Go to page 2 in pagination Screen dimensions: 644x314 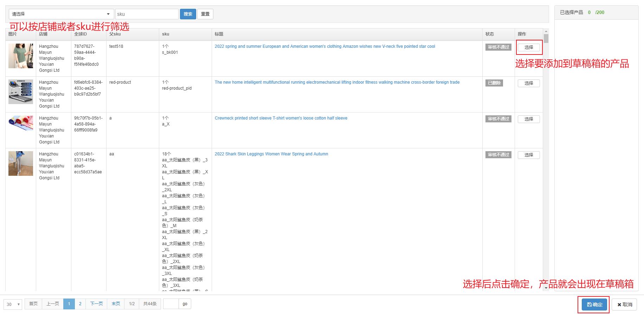[80, 304]
